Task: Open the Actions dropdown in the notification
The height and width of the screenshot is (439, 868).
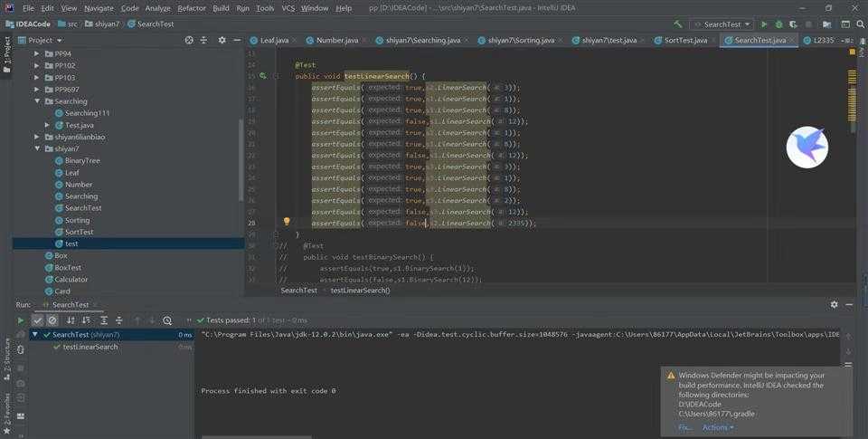Action: coord(718,427)
